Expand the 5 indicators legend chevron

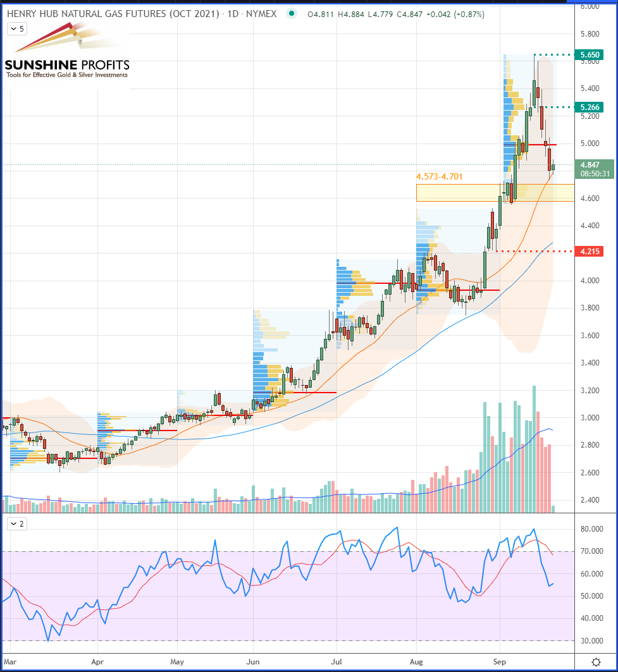point(17,29)
